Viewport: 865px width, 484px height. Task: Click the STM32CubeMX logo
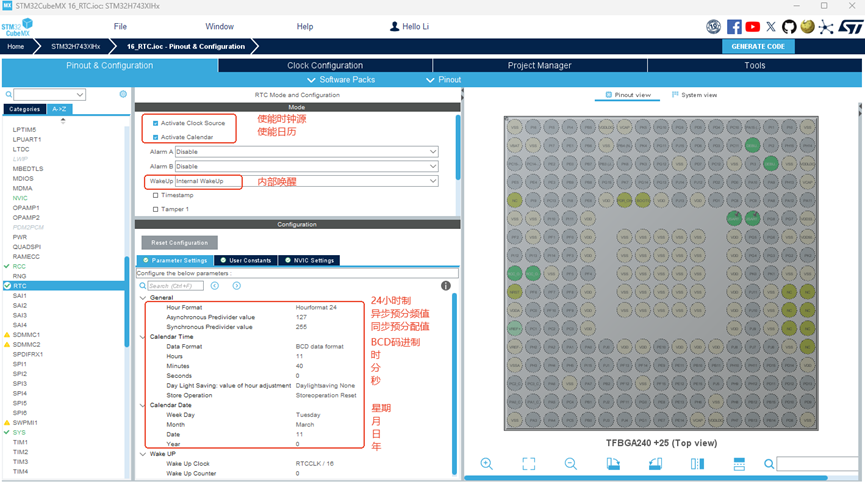17,27
